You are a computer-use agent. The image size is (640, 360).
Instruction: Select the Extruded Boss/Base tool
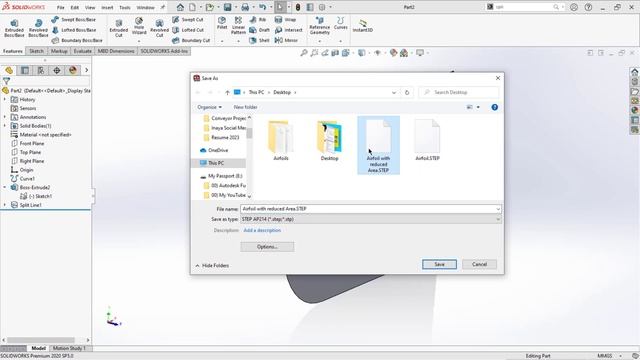[x=14, y=28]
